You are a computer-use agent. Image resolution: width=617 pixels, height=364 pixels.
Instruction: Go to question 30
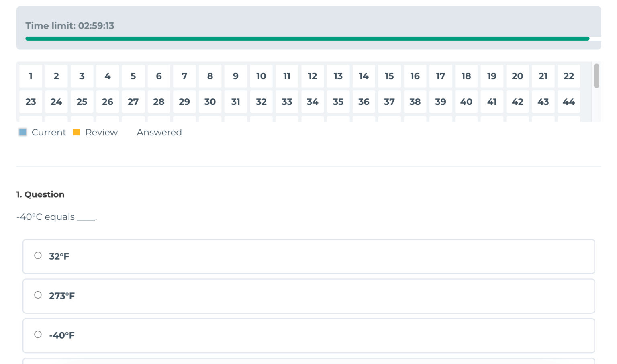coord(210,102)
